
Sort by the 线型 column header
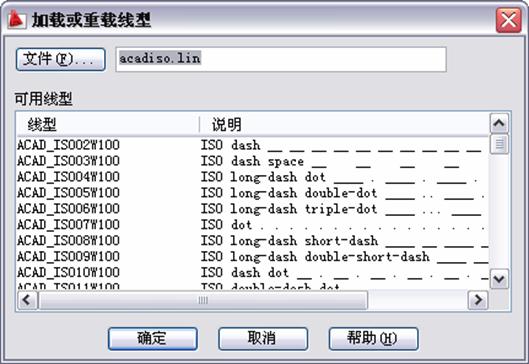click(108, 124)
